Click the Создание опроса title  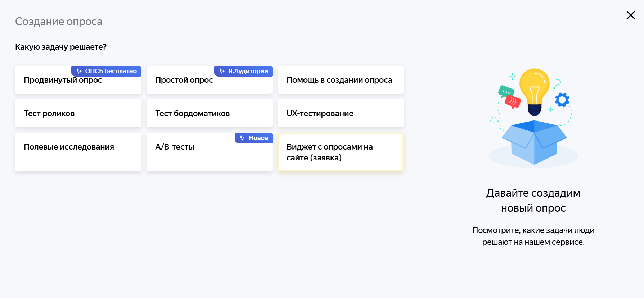59,22
